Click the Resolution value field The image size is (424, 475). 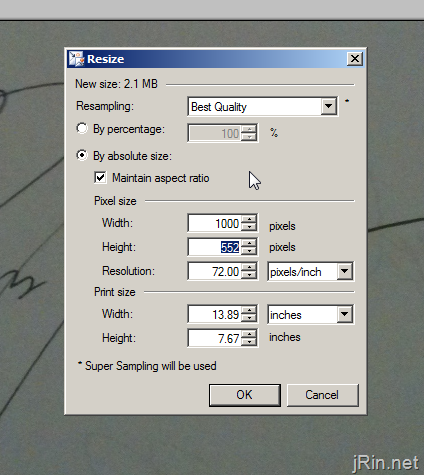(x=215, y=271)
